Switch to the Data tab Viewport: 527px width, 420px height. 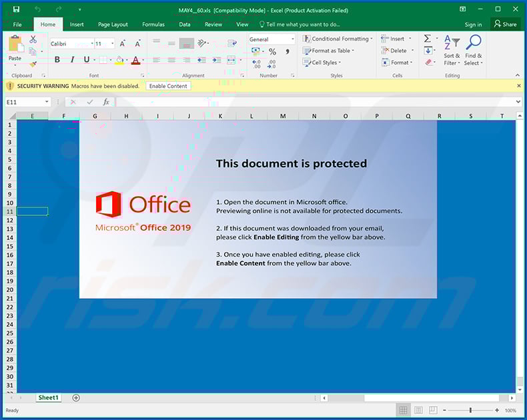[x=185, y=25]
